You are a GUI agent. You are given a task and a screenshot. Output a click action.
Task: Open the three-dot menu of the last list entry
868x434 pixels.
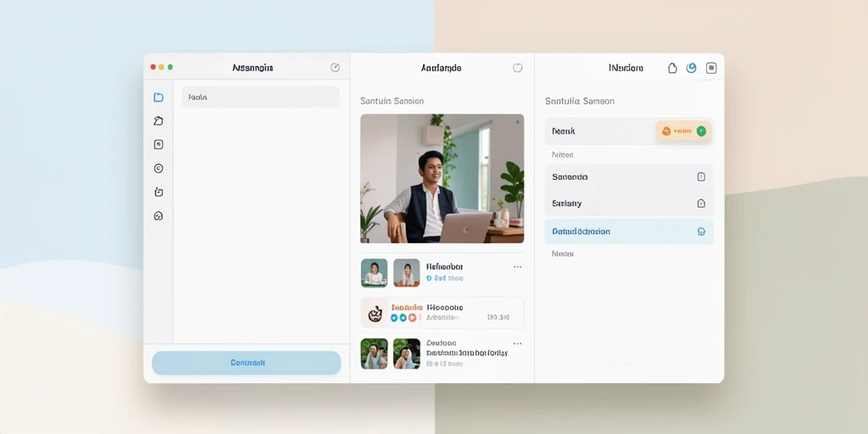pos(518,343)
